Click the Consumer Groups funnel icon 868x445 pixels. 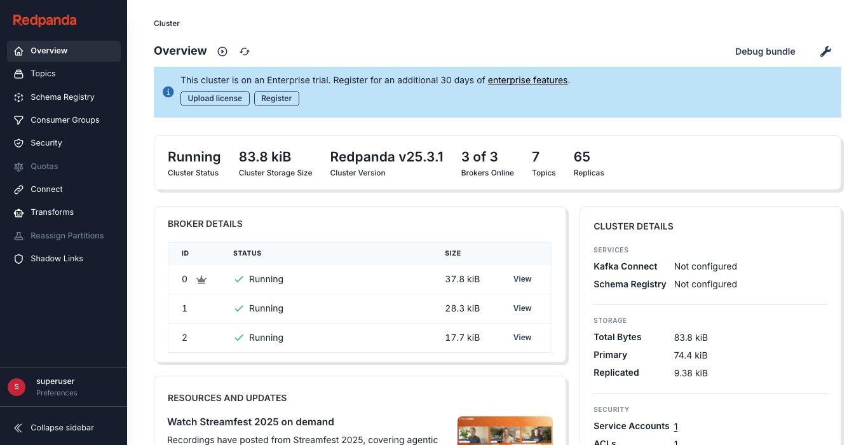point(19,120)
